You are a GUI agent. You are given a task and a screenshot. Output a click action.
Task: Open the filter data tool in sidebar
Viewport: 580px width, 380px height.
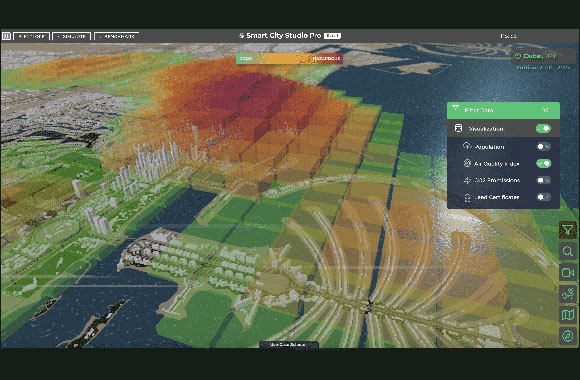[568, 230]
